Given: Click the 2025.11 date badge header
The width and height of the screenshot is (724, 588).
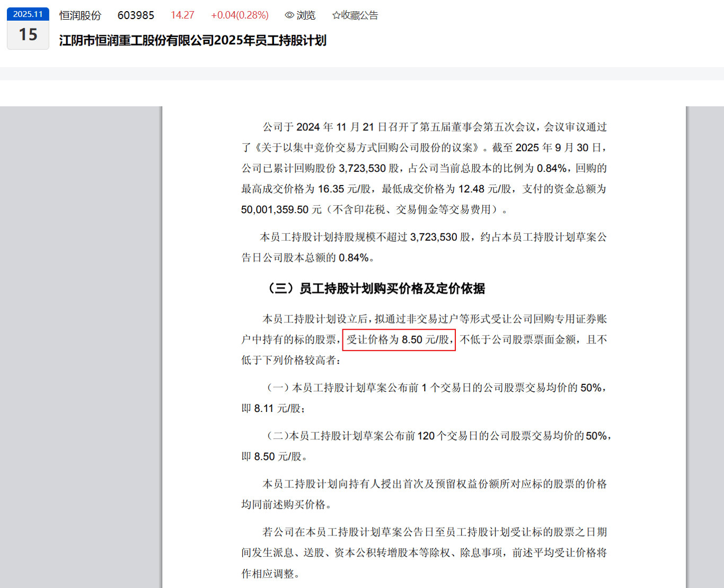Looking at the screenshot, I should point(28,14).
